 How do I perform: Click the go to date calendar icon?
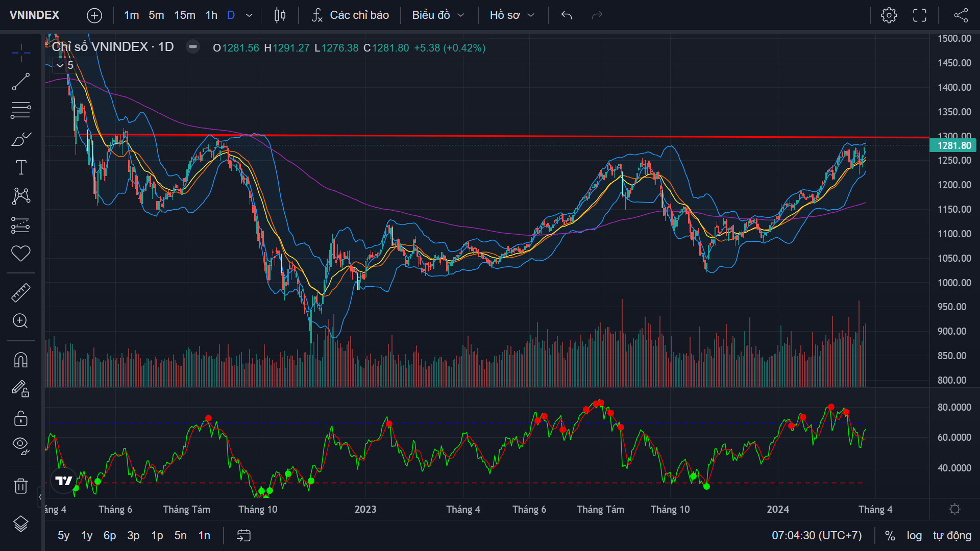pos(244,536)
